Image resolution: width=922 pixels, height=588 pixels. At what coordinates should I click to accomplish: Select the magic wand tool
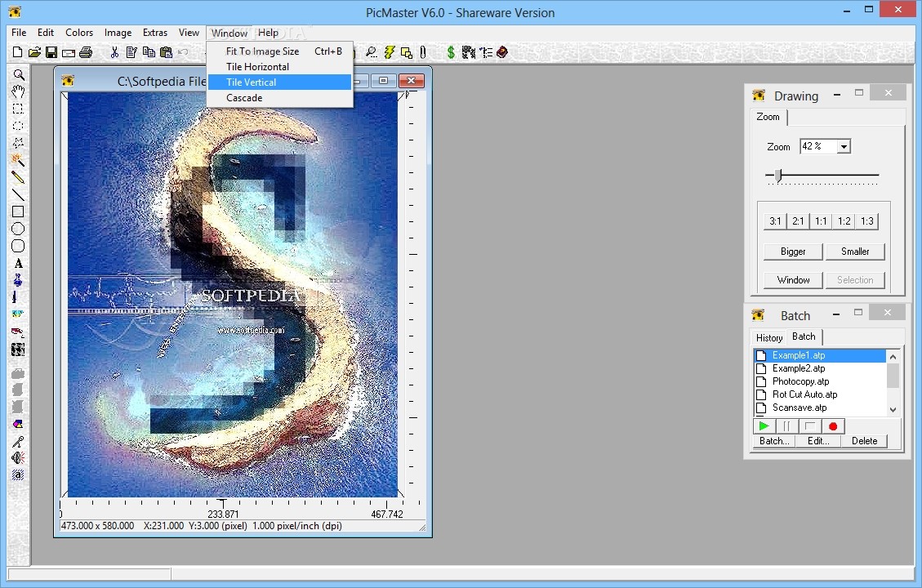(x=18, y=160)
